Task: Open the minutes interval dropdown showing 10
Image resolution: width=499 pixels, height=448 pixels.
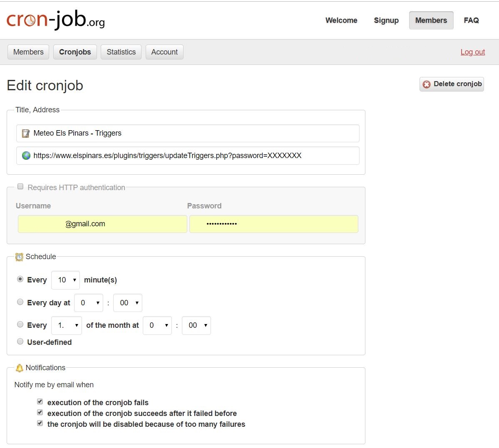Action: coord(65,280)
